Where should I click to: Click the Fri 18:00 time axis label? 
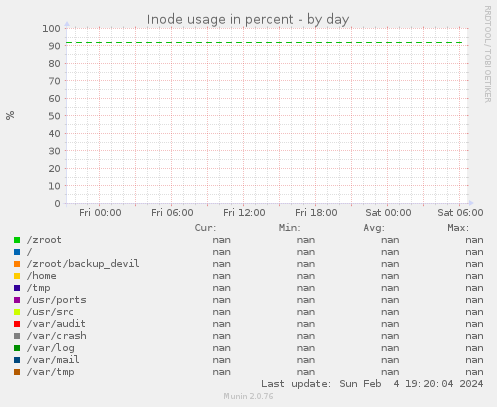pos(316,213)
